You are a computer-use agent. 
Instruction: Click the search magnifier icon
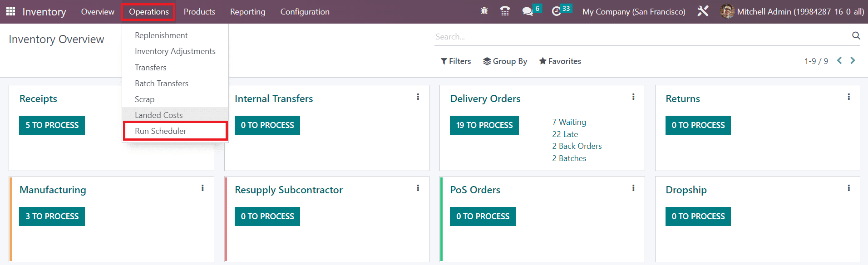pos(856,36)
